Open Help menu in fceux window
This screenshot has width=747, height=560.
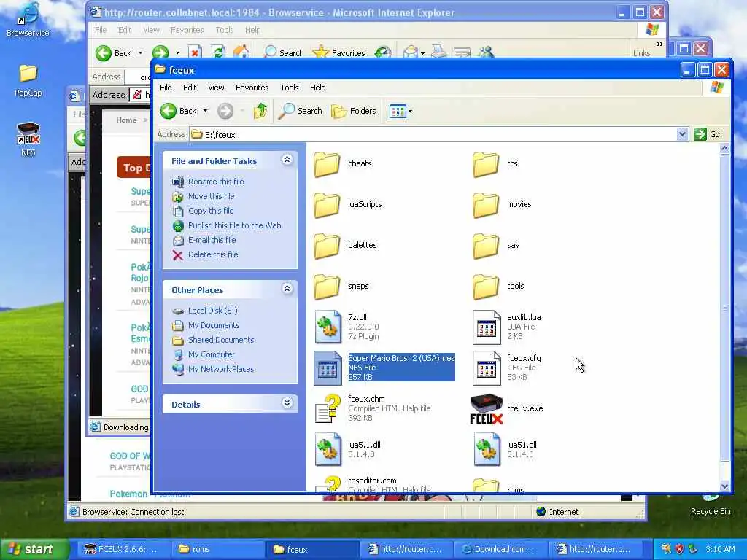click(x=318, y=87)
